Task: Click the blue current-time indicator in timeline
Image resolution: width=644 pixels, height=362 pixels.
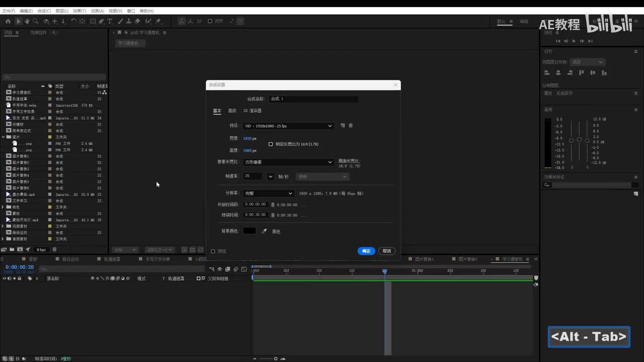Action: pos(385,271)
